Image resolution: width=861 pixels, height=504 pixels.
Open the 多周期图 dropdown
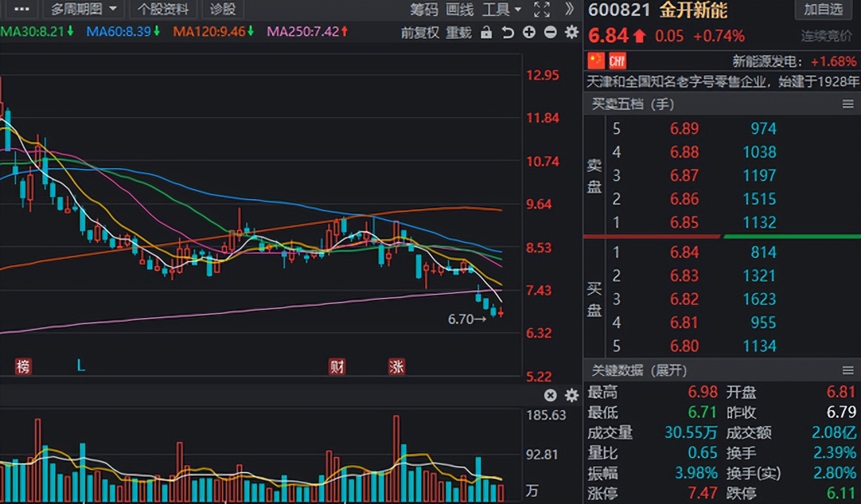tap(83, 9)
